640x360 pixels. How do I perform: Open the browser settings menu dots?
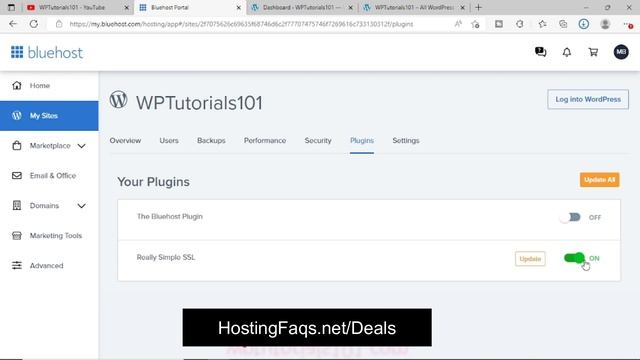tap(628, 25)
